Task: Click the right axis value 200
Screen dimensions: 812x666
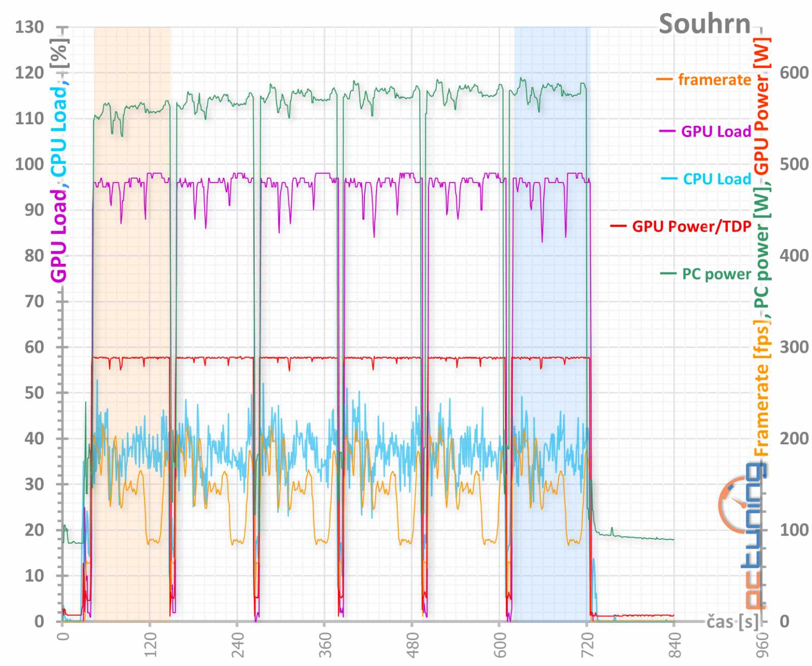Action: [x=794, y=438]
